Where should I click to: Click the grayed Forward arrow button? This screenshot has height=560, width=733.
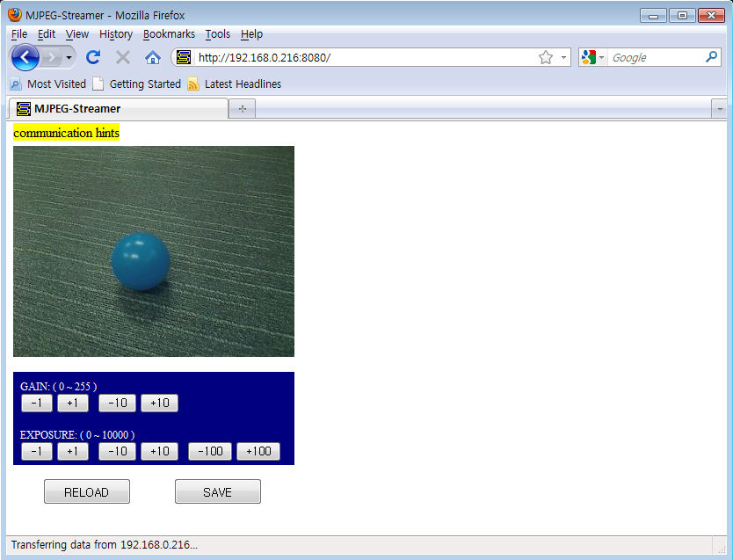coord(52,58)
